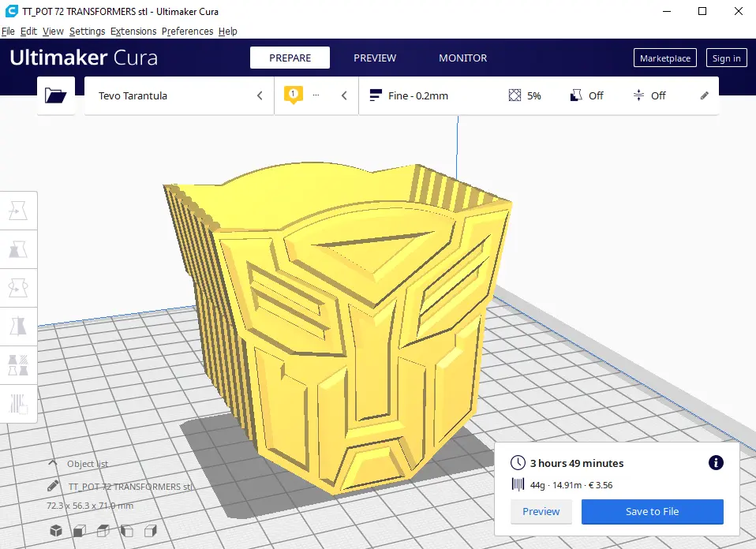Image resolution: width=756 pixels, height=549 pixels.
Task: Switch to the PREPARE stage tab
Action: point(290,58)
